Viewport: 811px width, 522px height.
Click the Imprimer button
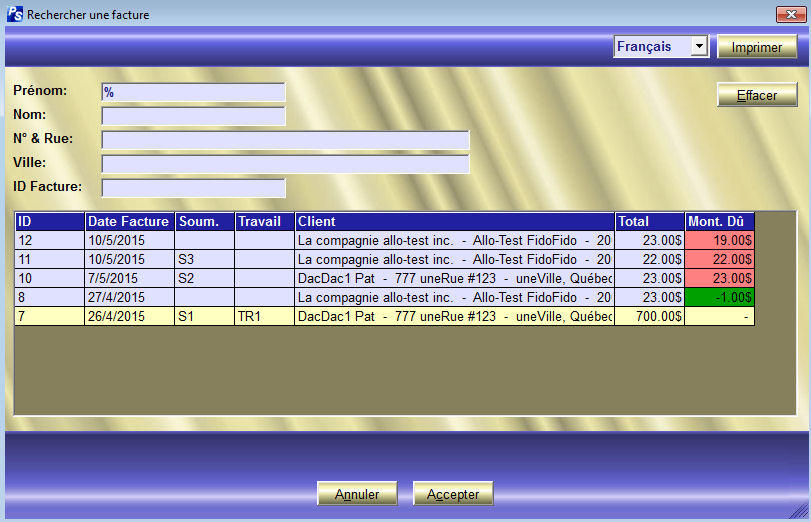pos(757,47)
